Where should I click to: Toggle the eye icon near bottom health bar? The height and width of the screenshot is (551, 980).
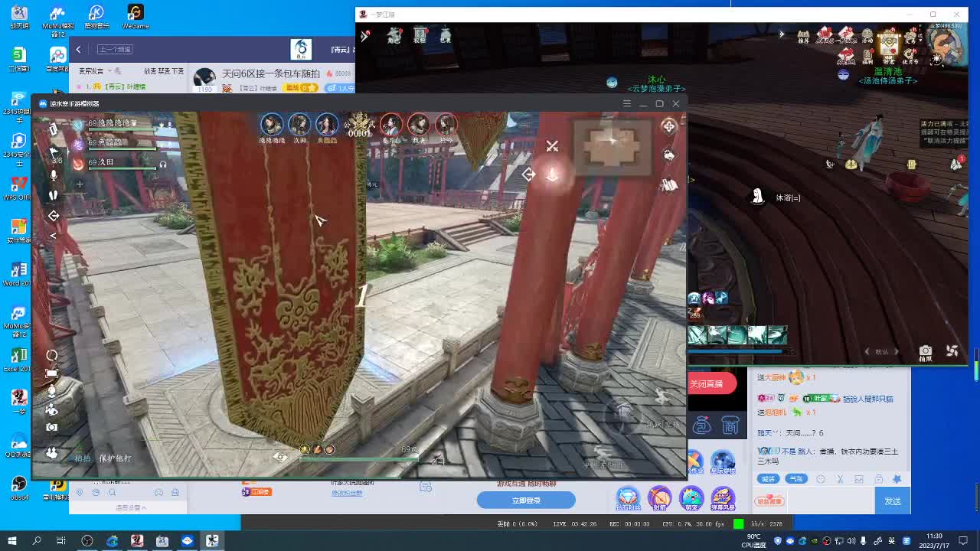coord(280,457)
